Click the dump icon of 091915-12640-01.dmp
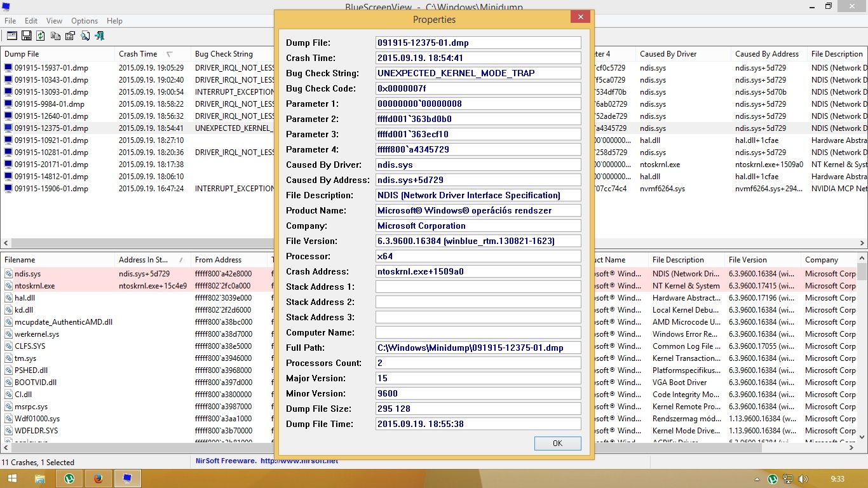 [8, 116]
